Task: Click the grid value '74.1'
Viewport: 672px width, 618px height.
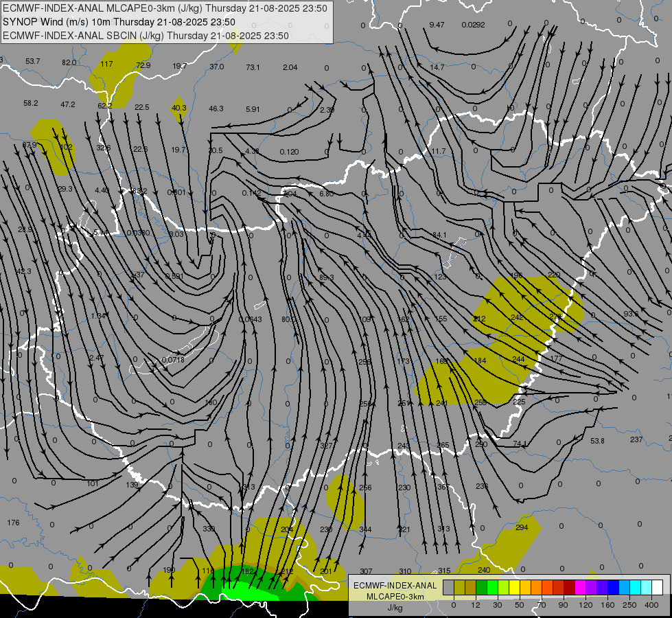Action: 520,444
